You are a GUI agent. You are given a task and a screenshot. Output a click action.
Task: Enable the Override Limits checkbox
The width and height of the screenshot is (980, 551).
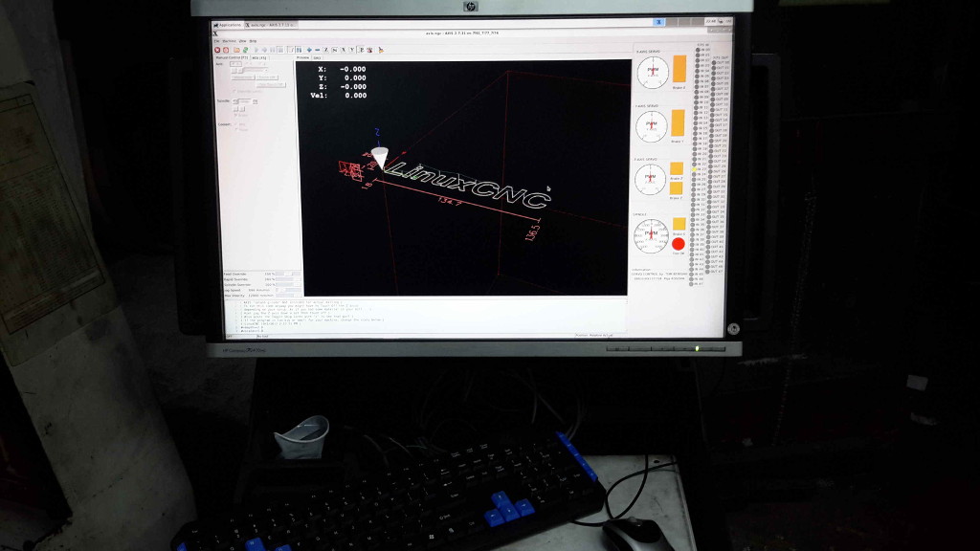coord(248,91)
